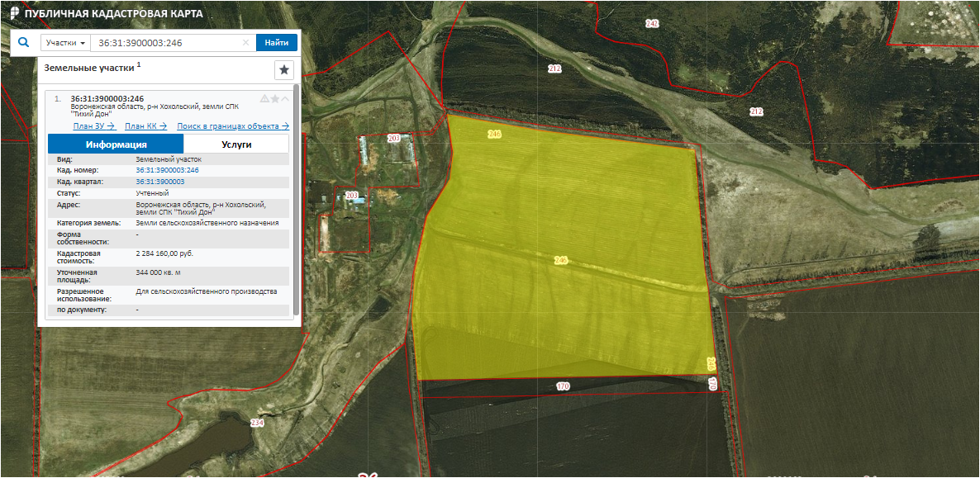Open the План КК link

pos(145,126)
